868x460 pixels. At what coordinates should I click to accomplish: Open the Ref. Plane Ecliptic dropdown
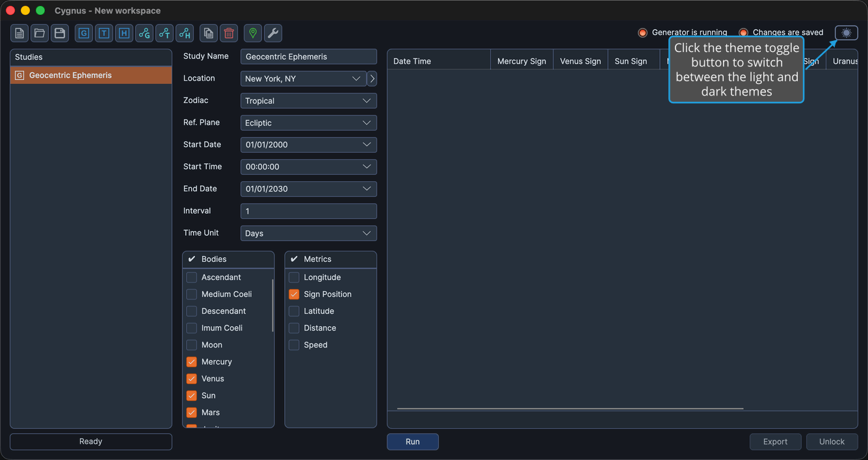click(x=309, y=123)
